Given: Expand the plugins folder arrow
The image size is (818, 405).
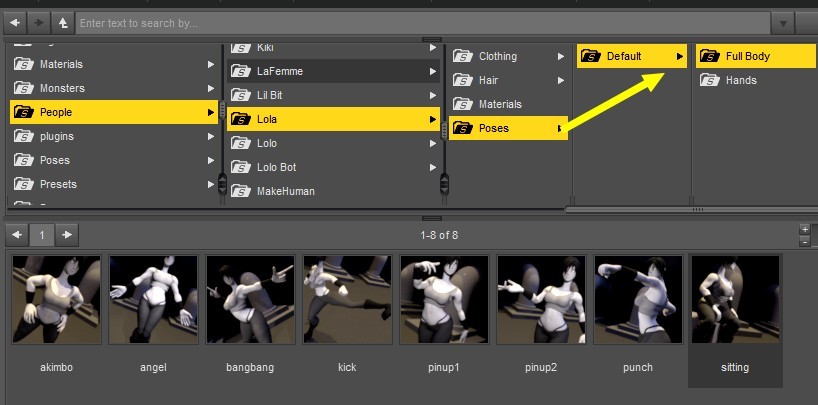Looking at the screenshot, I should [210, 136].
